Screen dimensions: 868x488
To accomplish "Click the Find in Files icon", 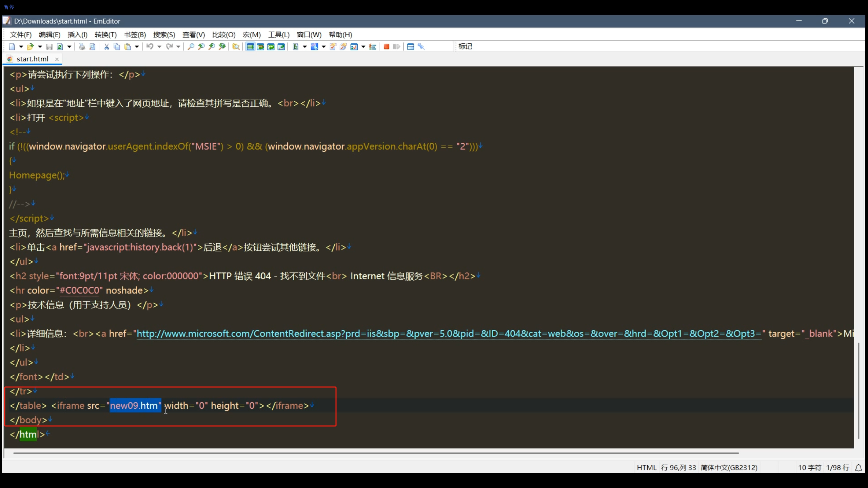I will tap(236, 47).
